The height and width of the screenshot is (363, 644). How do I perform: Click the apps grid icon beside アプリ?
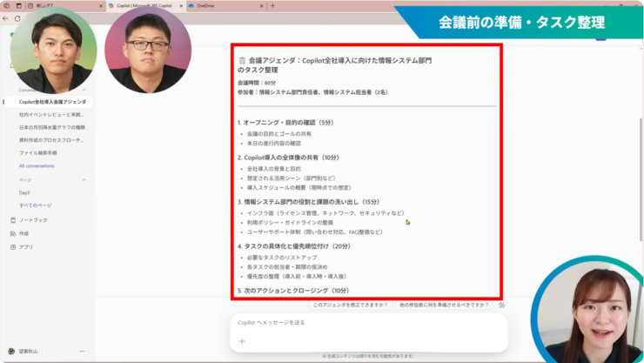tap(13, 247)
